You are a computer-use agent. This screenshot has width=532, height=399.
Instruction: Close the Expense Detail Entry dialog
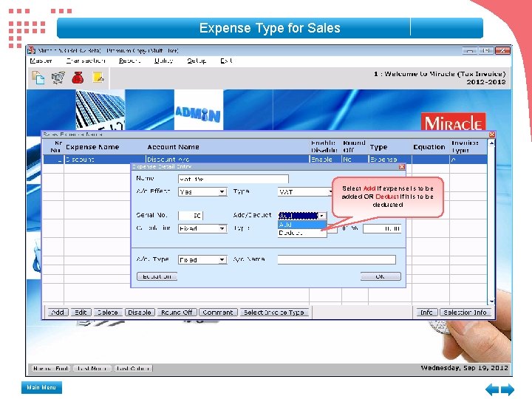click(402, 166)
